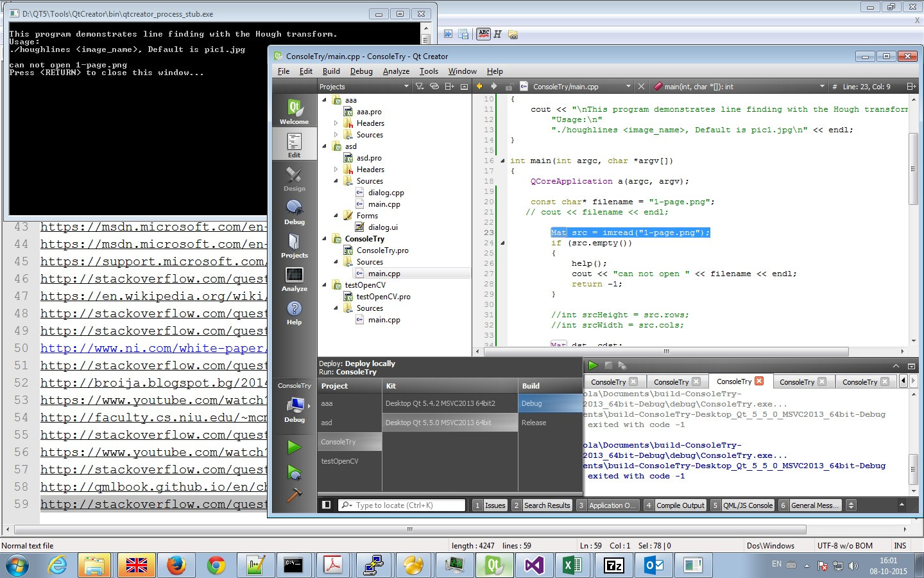Re-run application with green play in output pane
The height and width of the screenshot is (578, 924).
(593, 365)
